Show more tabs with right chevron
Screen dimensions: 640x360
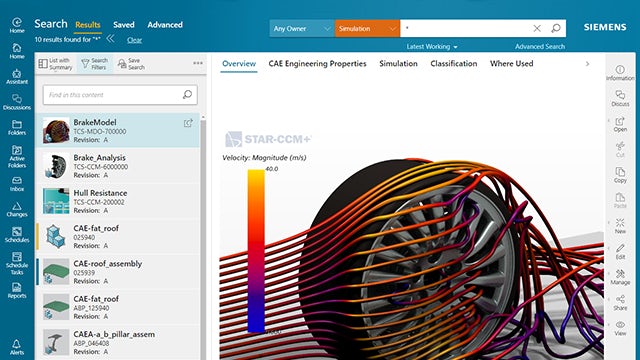coord(587,64)
